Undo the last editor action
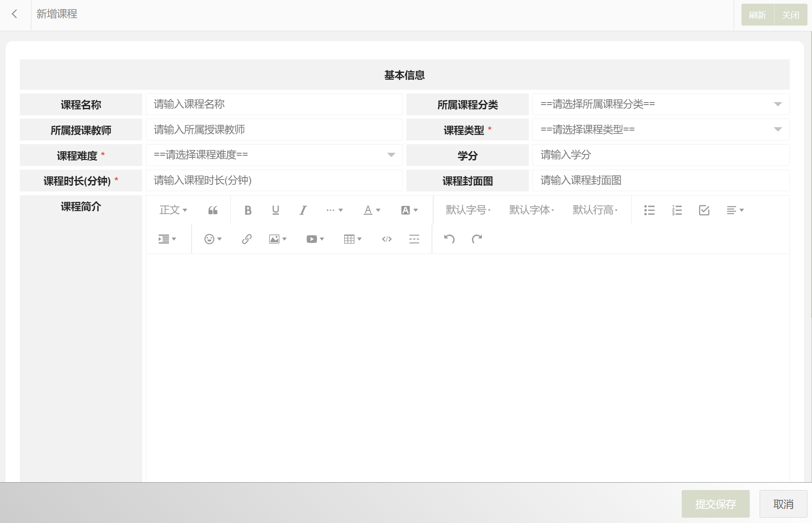Viewport: 812px width, 523px height. coord(449,239)
